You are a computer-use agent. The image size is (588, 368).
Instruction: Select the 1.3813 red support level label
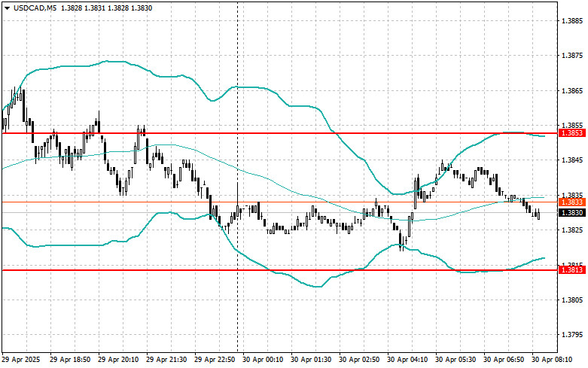click(572, 270)
